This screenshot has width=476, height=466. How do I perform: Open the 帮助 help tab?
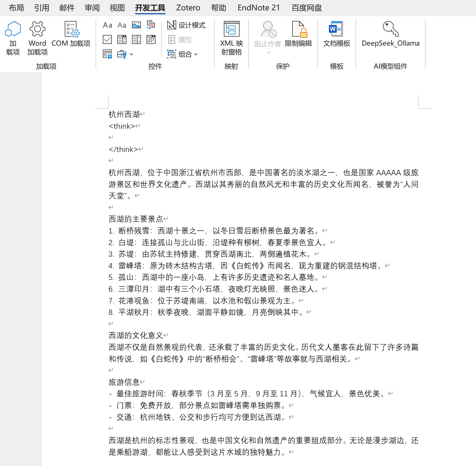pos(219,8)
